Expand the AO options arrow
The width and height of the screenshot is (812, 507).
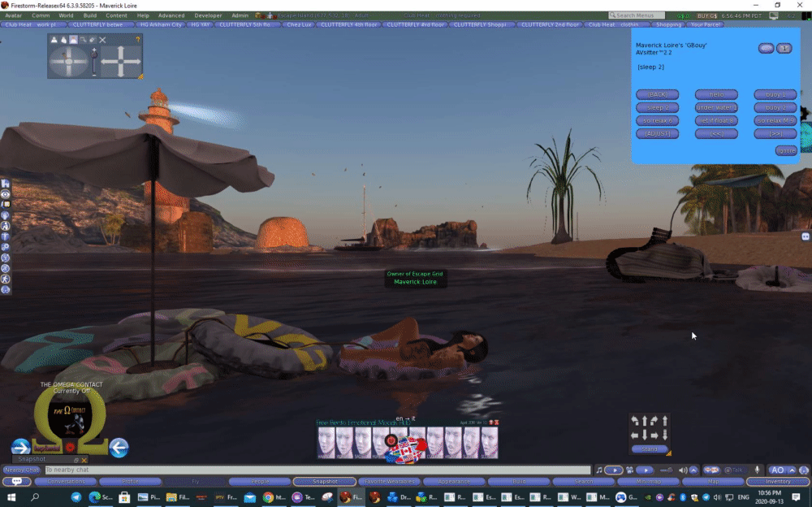[792, 470]
